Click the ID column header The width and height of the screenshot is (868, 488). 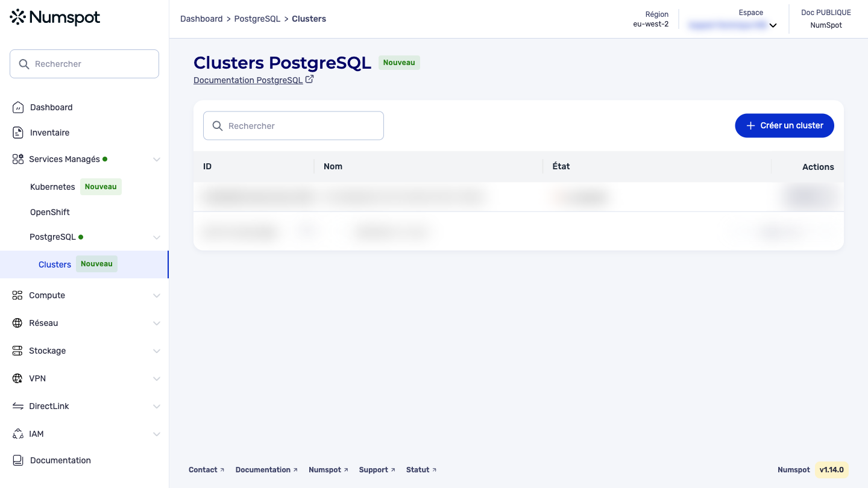pyautogui.click(x=207, y=166)
